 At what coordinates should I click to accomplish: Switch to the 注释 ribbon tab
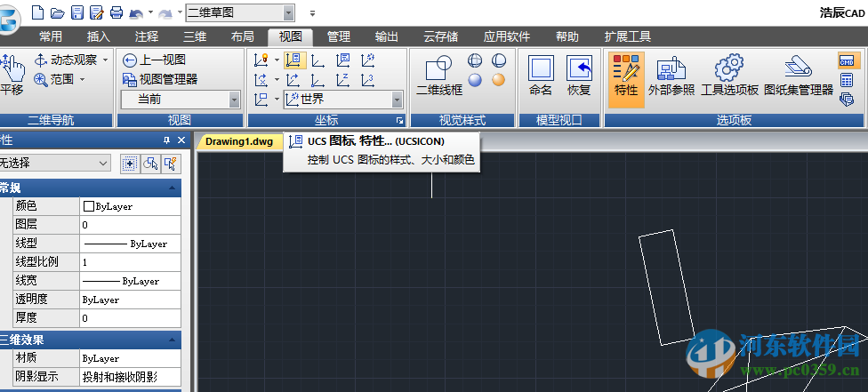coord(147,37)
